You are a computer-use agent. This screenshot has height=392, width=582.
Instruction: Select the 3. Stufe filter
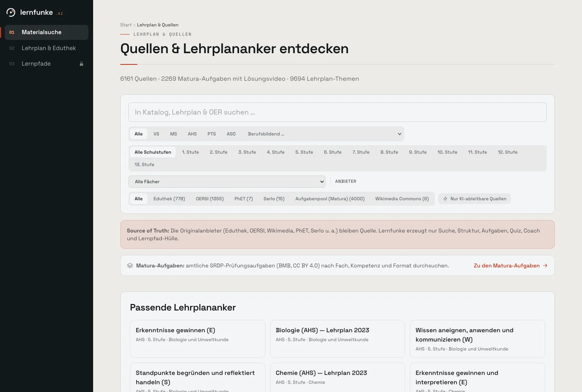247,152
